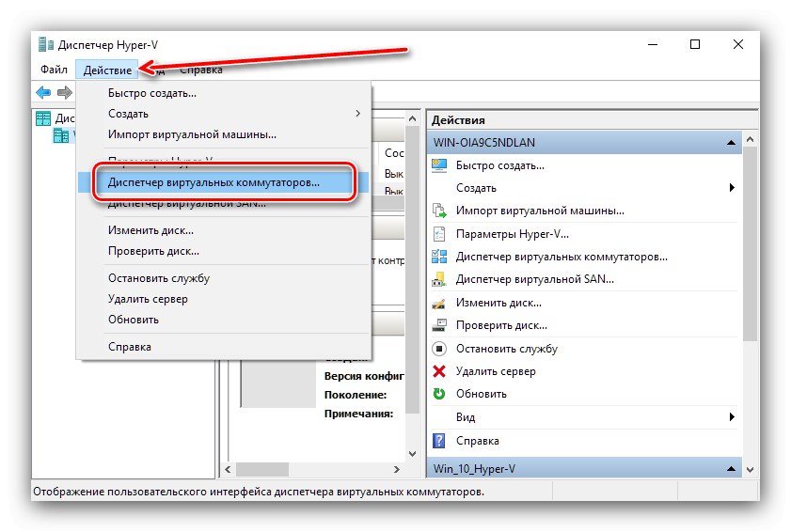Screen dimensions: 791x532
Task: Click Hyper-V Settings icon in Actions pane
Action: coord(439,234)
